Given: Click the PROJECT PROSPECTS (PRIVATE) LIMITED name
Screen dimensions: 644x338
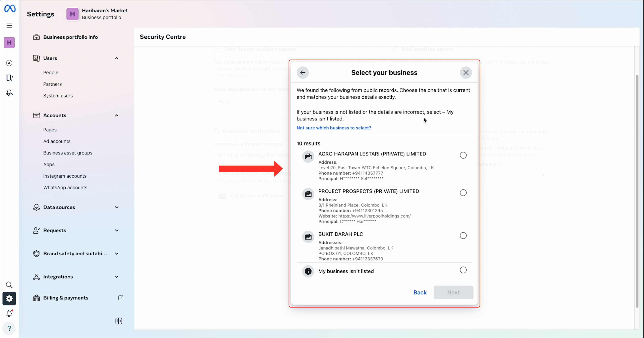Looking at the screenshot, I should click(369, 191).
